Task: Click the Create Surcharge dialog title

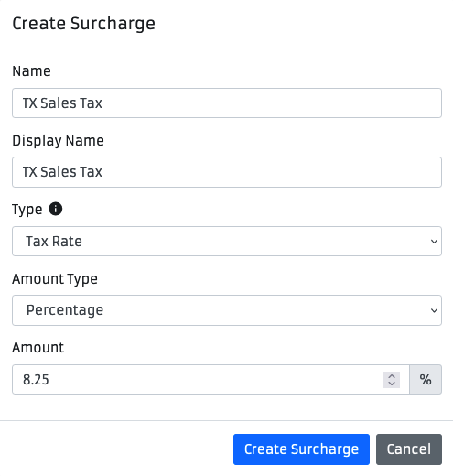Action: [84, 24]
